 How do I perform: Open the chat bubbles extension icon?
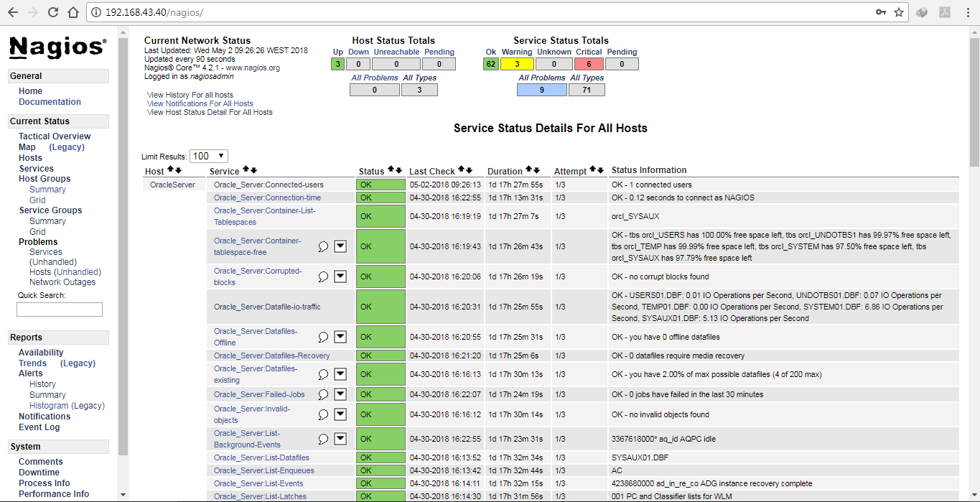[923, 12]
